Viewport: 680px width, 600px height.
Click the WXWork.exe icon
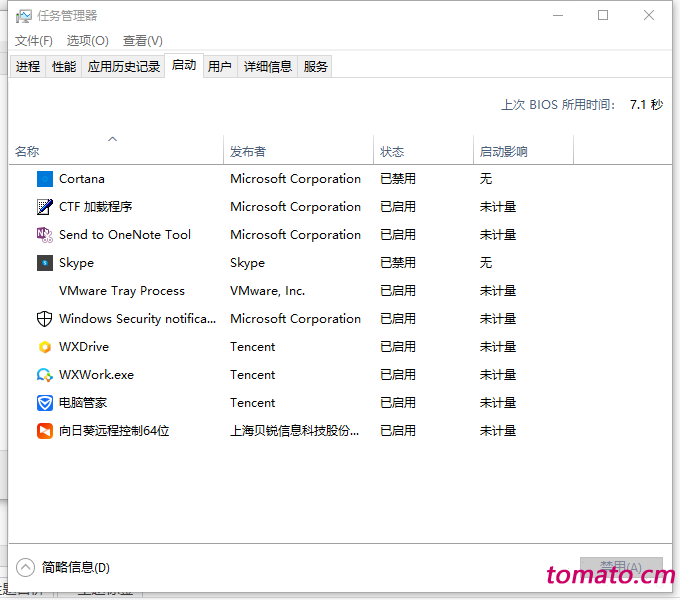(45, 375)
